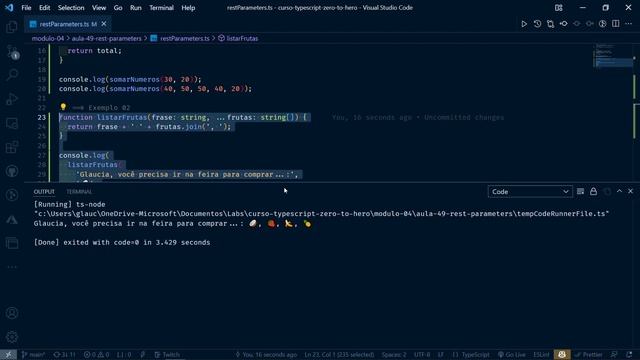Image resolution: width=640 pixels, height=360 pixels.
Task: Change indentation via Spaces: 2
Action: [x=394, y=355]
